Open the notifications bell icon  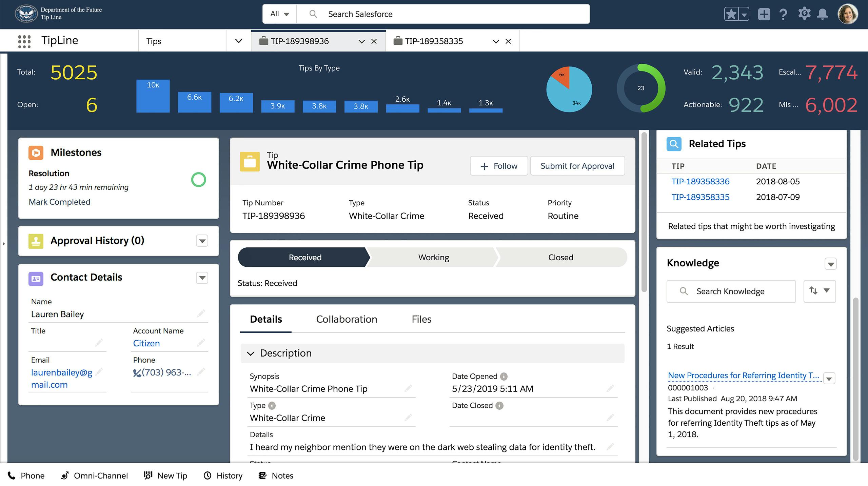click(823, 14)
